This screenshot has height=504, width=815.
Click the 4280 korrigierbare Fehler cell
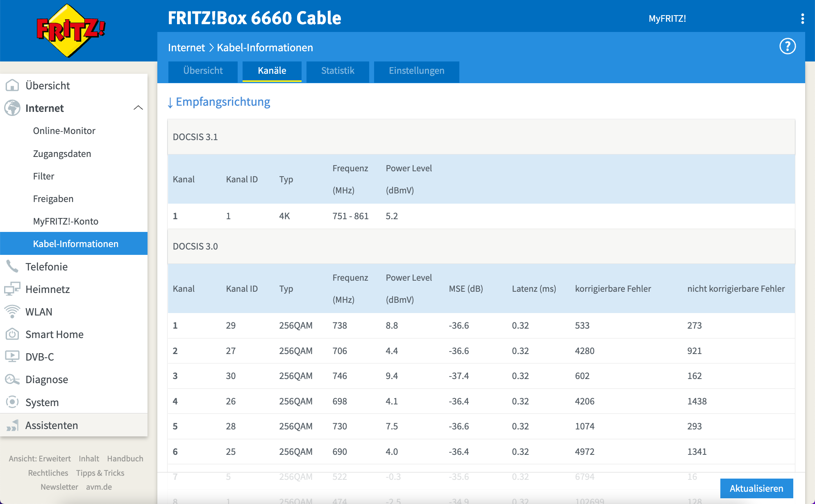585,351
